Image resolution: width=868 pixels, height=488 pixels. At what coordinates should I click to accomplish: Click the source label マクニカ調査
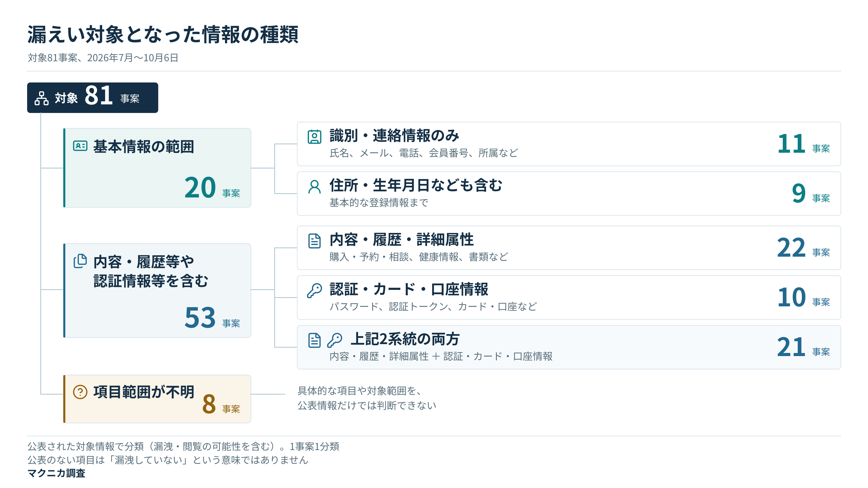point(56,474)
